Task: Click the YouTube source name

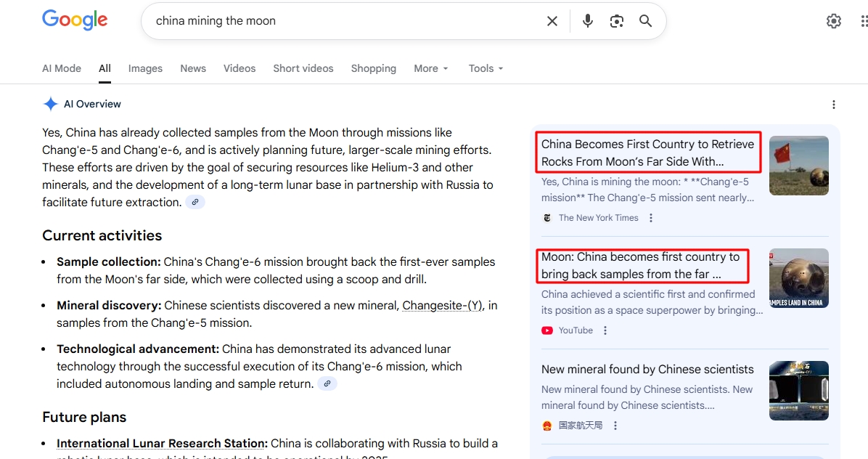Action: coord(576,330)
